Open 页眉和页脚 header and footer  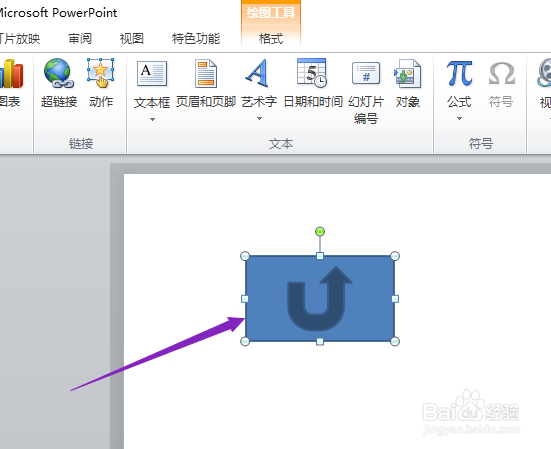pyautogui.click(x=206, y=84)
